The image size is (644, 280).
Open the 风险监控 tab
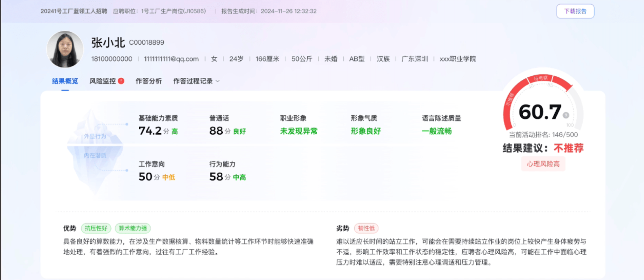[103, 81]
